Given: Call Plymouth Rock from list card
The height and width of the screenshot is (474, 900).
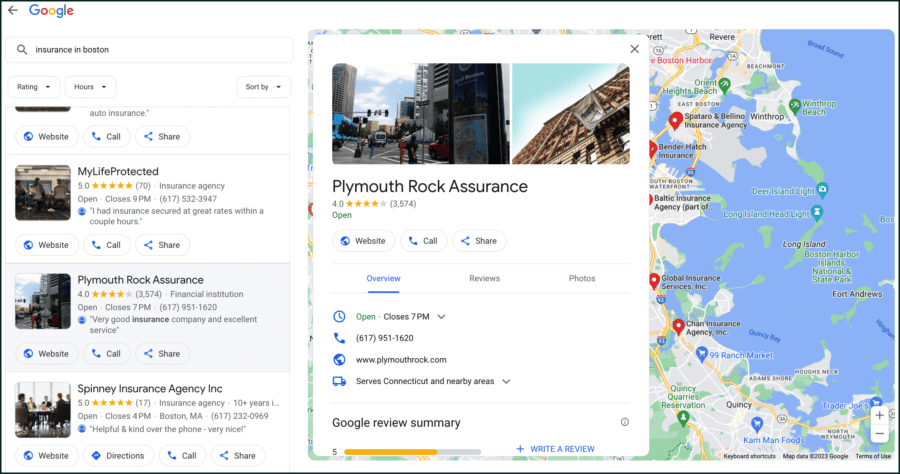Looking at the screenshot, I should tap(107, 353).
